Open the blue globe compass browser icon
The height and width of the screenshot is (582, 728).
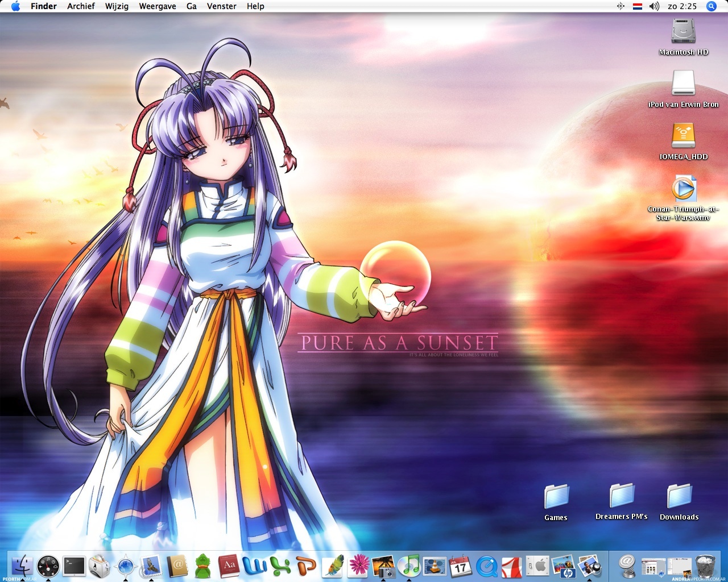click(126, 566)
